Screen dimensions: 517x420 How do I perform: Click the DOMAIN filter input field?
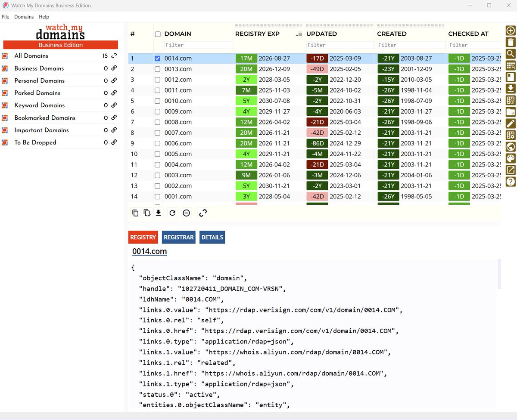198,45
